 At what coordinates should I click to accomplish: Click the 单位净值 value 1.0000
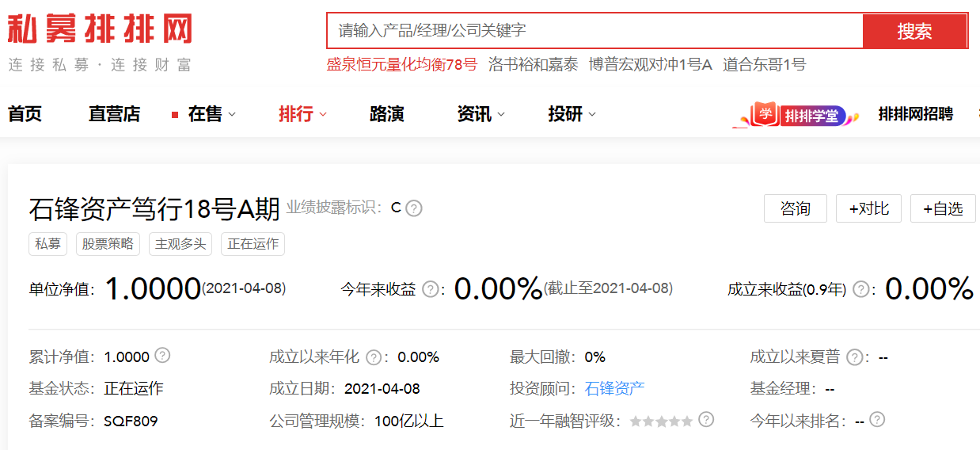(x=153, y=288)
